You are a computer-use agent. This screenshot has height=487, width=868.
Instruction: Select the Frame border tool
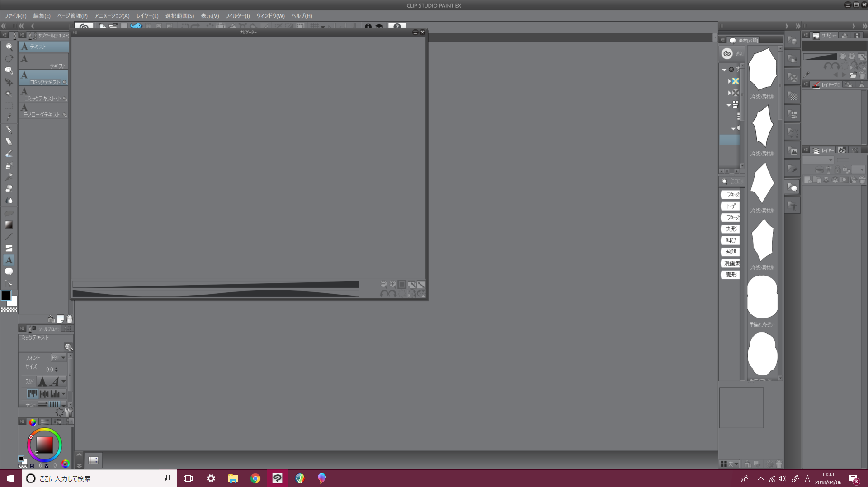9,248
